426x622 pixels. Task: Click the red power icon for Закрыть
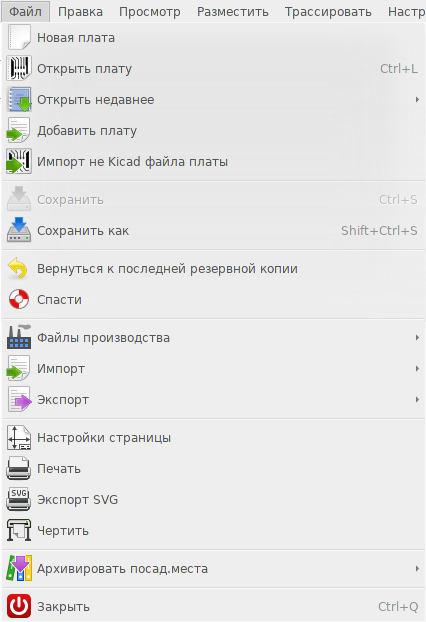pos(19,607)
